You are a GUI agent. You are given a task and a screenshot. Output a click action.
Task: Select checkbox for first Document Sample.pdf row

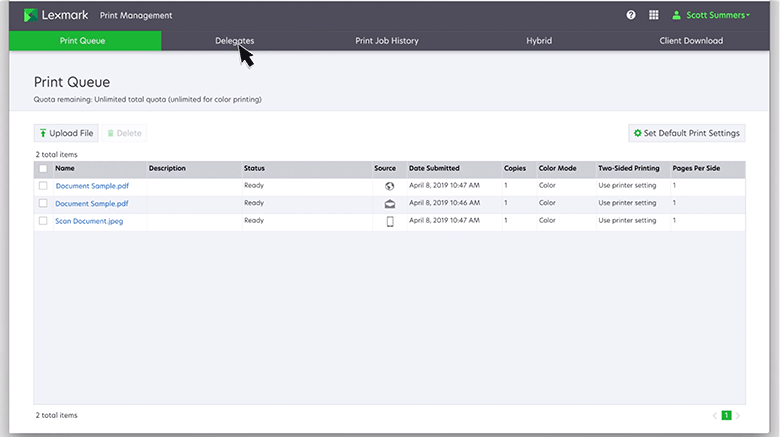point(43,186)
